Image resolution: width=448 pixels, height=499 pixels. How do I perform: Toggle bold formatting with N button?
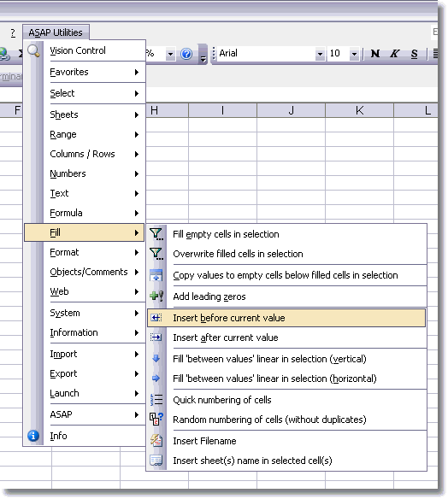[375, 54]
